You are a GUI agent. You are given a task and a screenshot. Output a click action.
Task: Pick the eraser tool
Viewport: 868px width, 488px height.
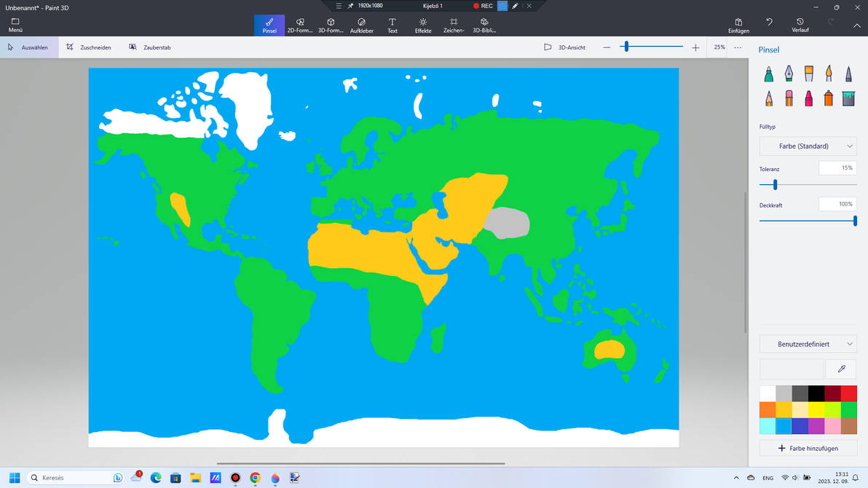click(789, 98)
